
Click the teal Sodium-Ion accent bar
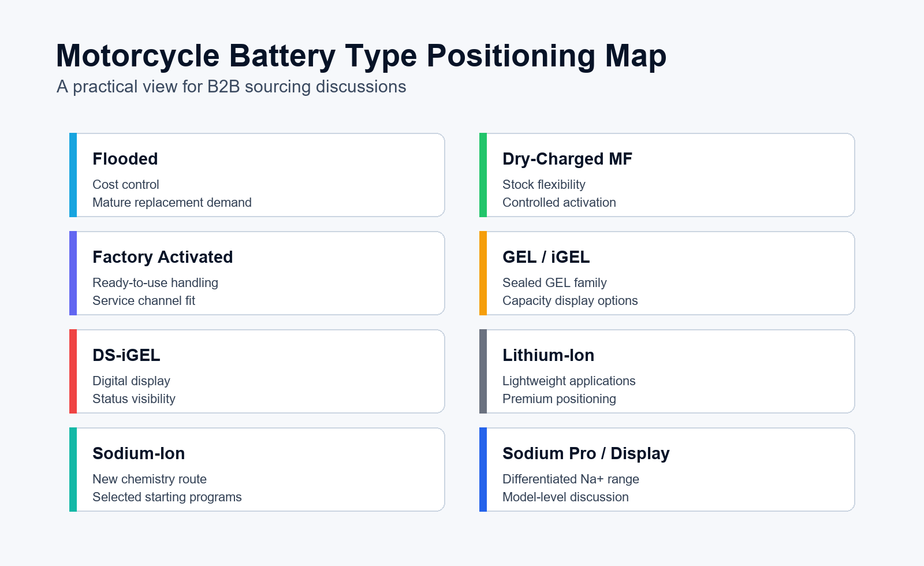(73, 470)
